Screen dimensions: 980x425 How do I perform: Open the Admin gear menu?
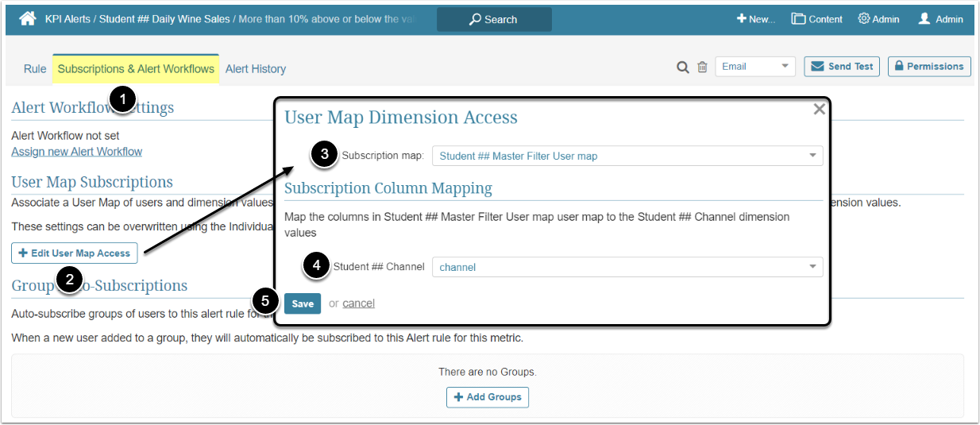coord(878,19)
